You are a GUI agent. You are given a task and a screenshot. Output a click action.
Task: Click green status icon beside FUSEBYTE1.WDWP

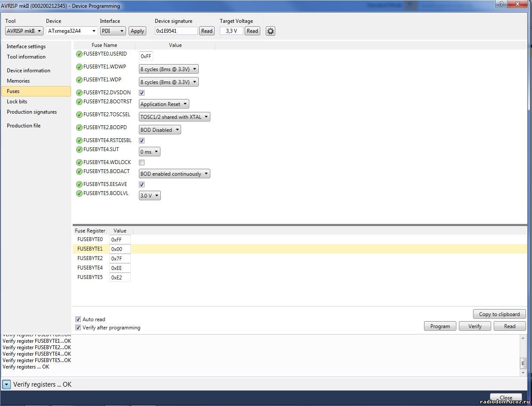79,67
